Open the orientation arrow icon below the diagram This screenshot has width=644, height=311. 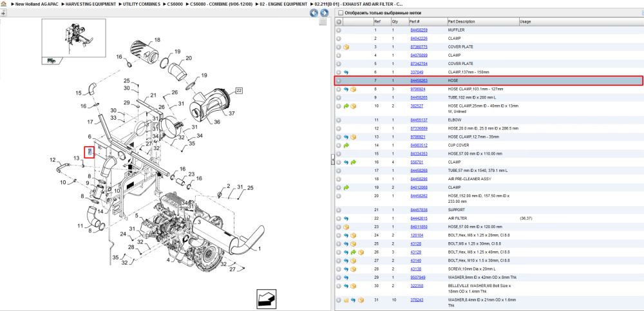click(x=265, y=299)
